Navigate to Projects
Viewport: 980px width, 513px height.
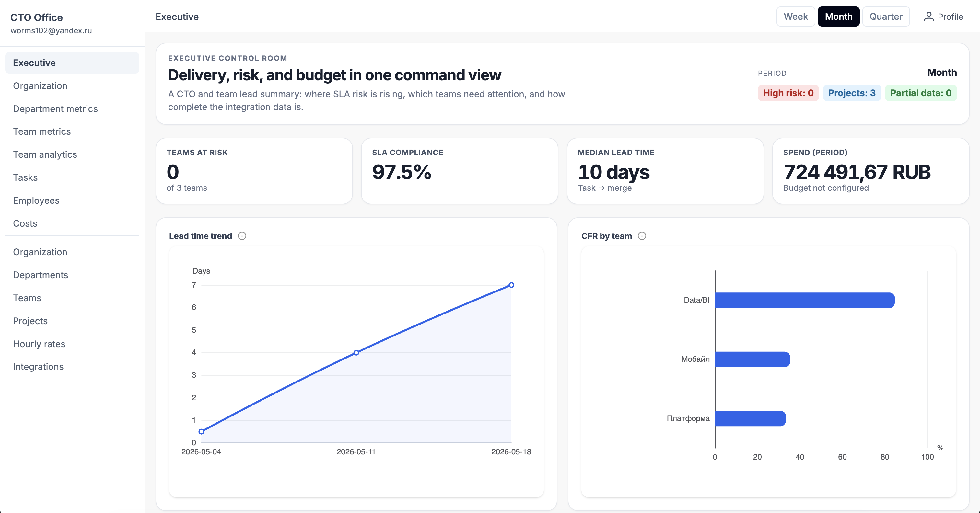coord(72,321)
